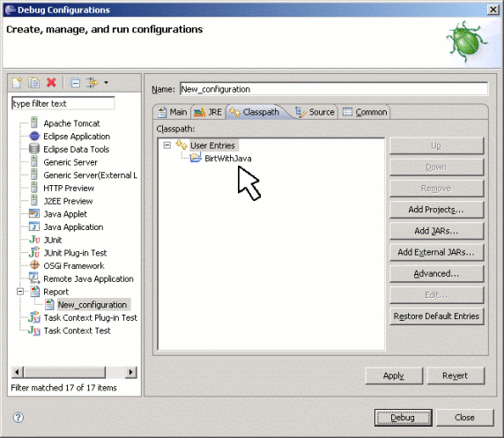Switch to the Main tab
This screenshot has height=438, width=504.
(173, 112)
